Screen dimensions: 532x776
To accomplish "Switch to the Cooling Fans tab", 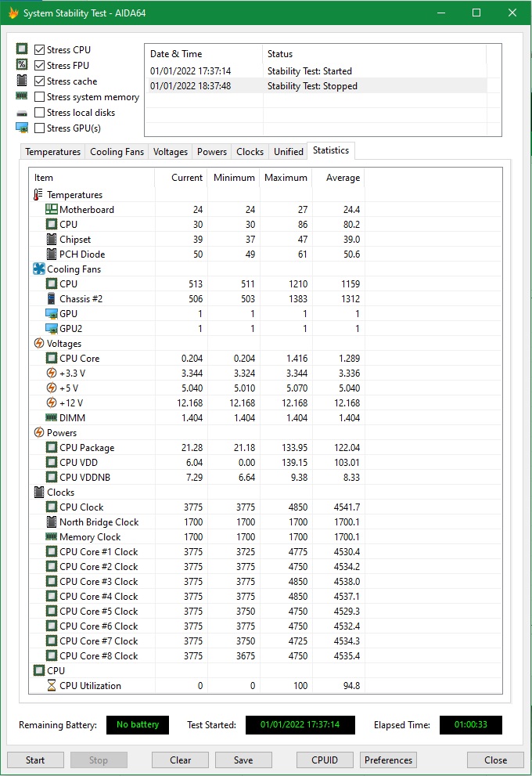I will 117,151.
